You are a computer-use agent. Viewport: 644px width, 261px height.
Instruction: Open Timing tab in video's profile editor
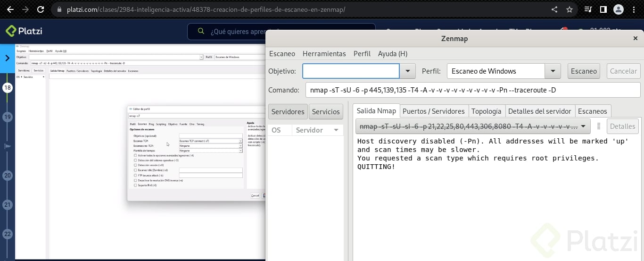point(200,124)
